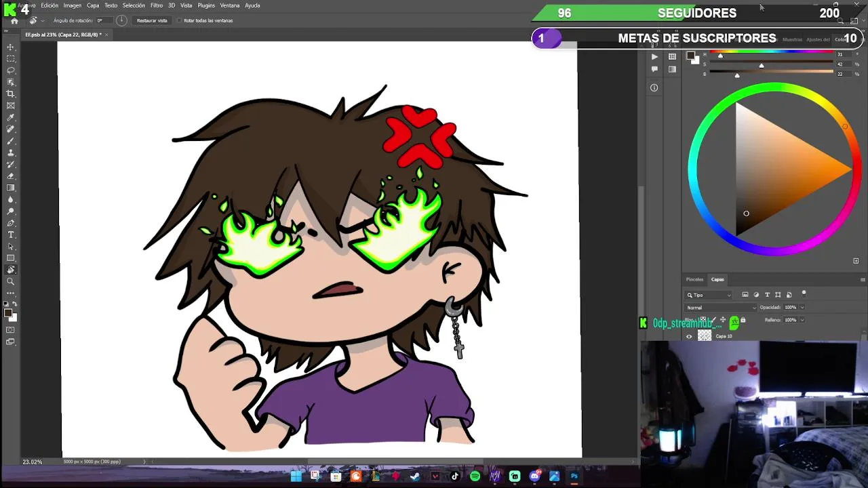Select the Path Selection tool
The height and width of the screenshot is (488, 868).
[11, 247]
